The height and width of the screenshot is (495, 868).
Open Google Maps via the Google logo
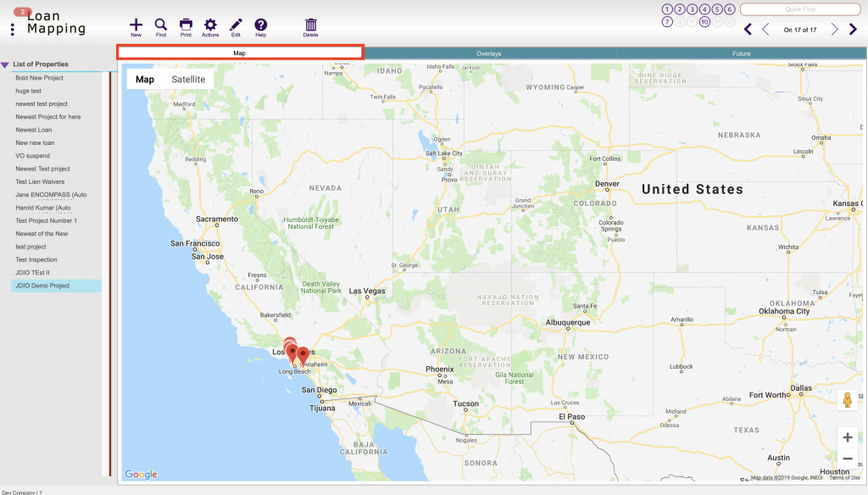pos(142,474)
